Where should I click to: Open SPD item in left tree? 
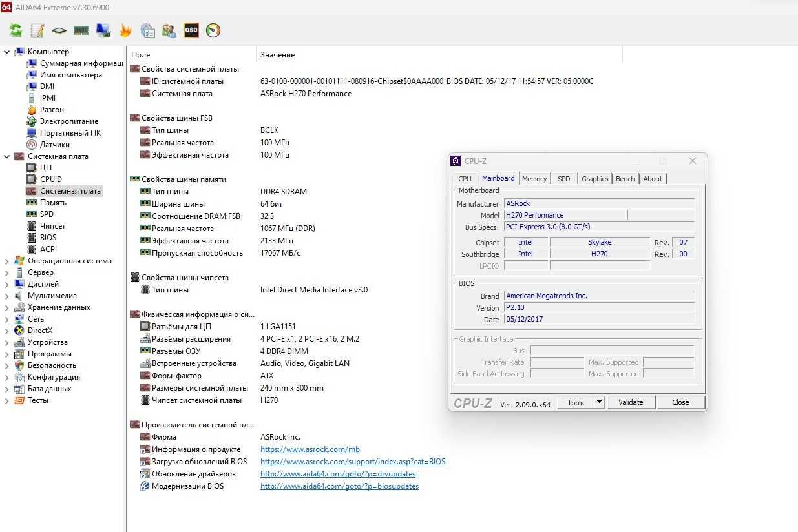tap(47, 214)
